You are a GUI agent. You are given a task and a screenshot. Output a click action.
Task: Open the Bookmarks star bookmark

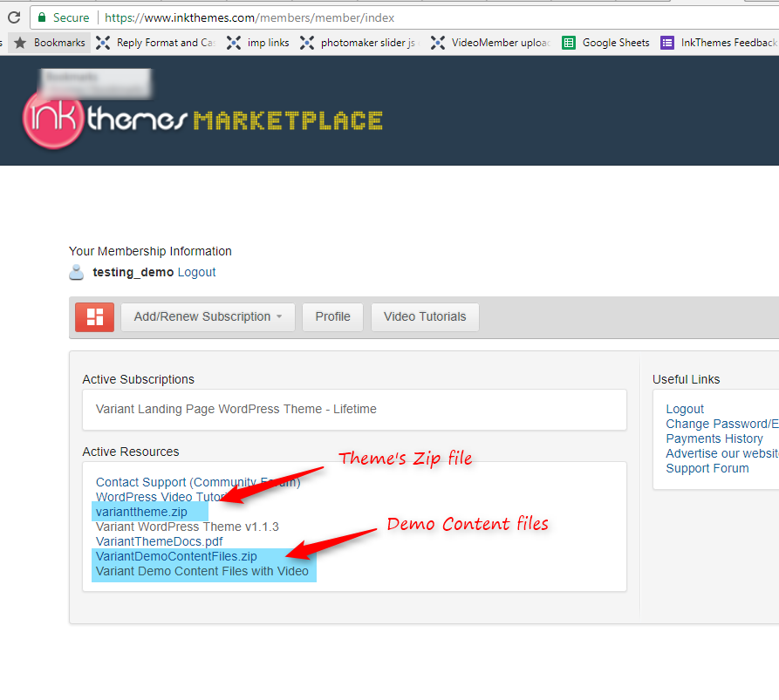pos(49,43)
